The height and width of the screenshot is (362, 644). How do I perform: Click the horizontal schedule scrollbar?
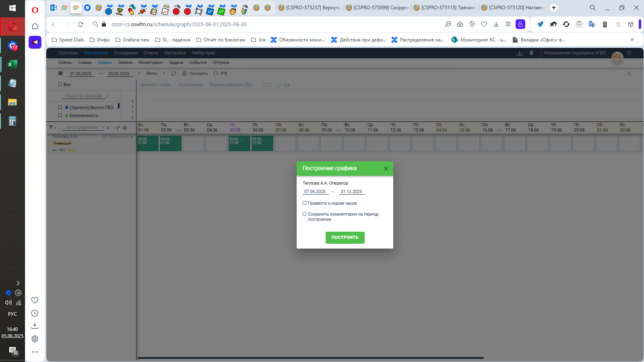click(x=310, y=358)
